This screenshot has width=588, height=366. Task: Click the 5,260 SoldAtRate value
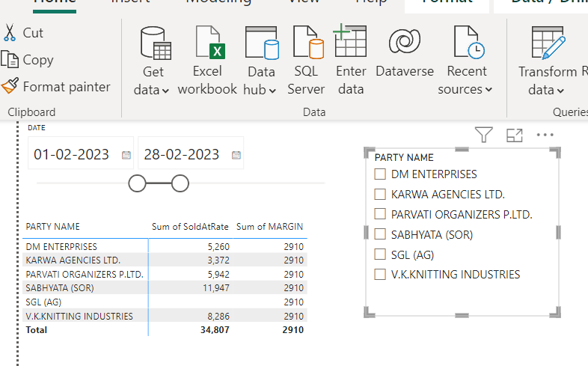[x=218, y=247]
